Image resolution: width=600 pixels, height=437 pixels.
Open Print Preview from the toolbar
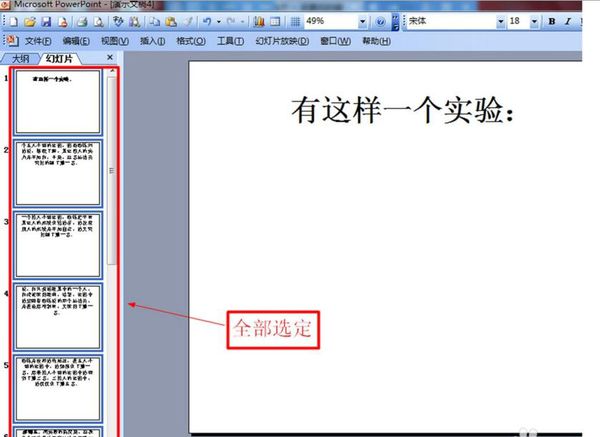[99, 21]
